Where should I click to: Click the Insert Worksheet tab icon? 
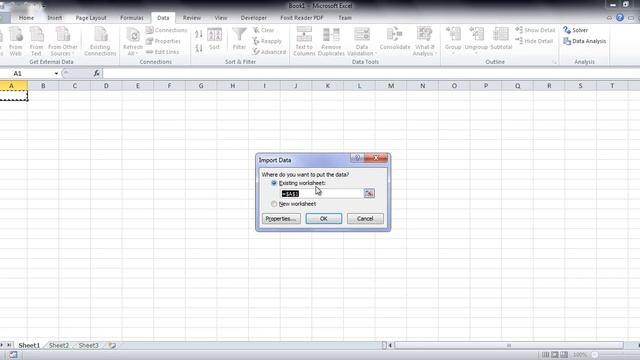pos(112,345)
